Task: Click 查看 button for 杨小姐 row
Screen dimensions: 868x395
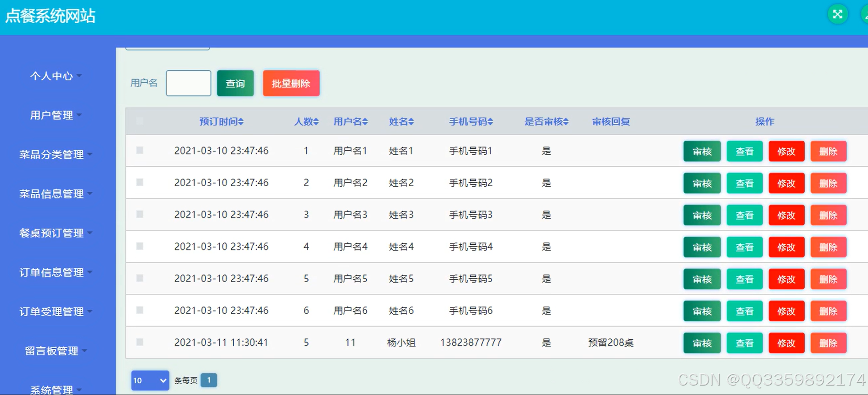Action: point(744,343)
